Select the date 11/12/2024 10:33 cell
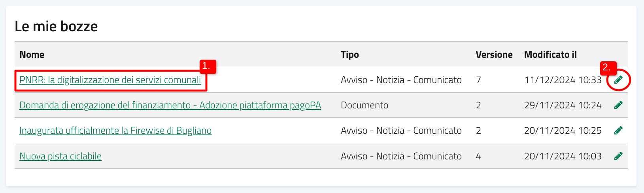 (x=563, y=80)
